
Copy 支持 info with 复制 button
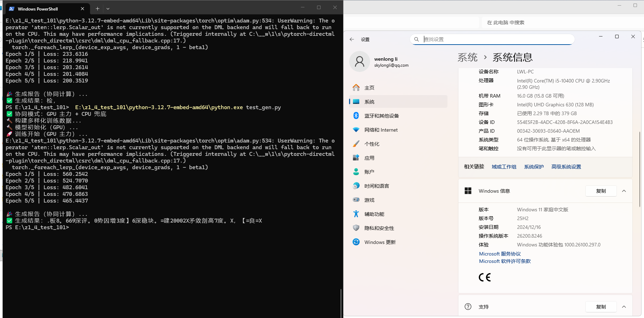[x=601, y=307]
